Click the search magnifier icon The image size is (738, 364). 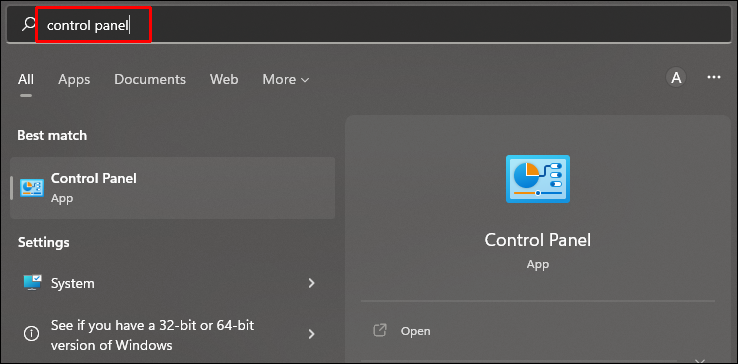[x=28, y=24]
